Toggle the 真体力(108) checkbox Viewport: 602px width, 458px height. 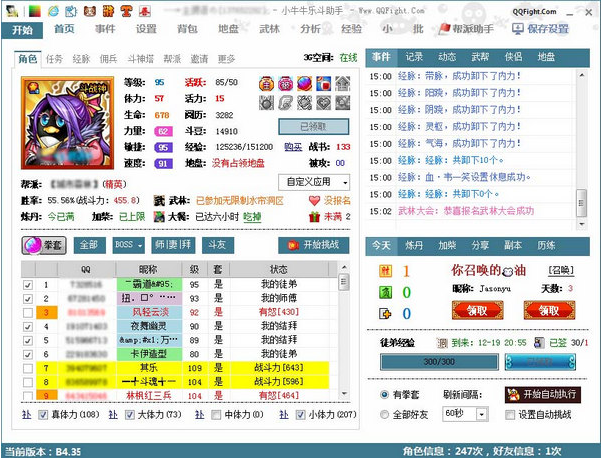(43, 415)
